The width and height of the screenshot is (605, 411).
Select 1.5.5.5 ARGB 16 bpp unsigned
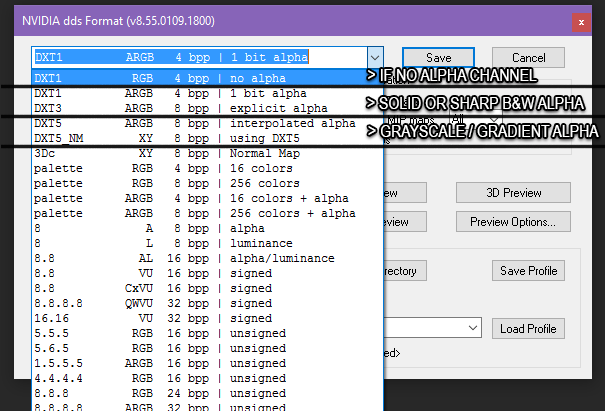tap(208, 364)
